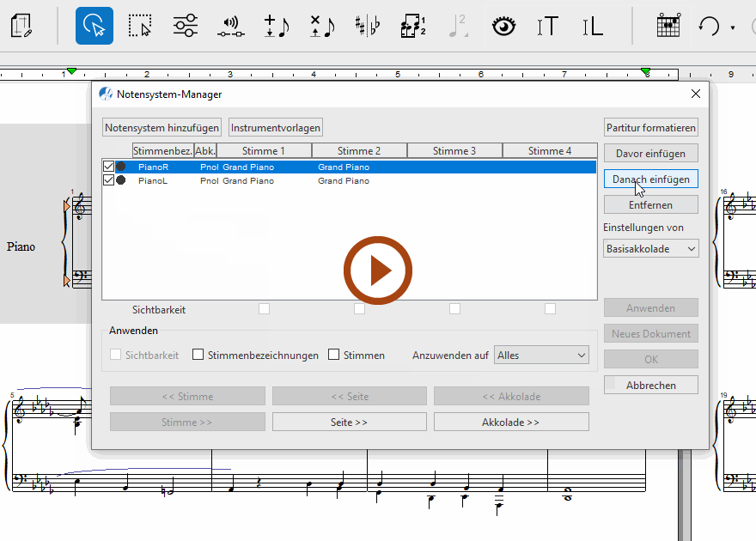Viewport: 756px width, 541px height.
Task: Open the mixer sliders tool
Action: click(185, 26)
